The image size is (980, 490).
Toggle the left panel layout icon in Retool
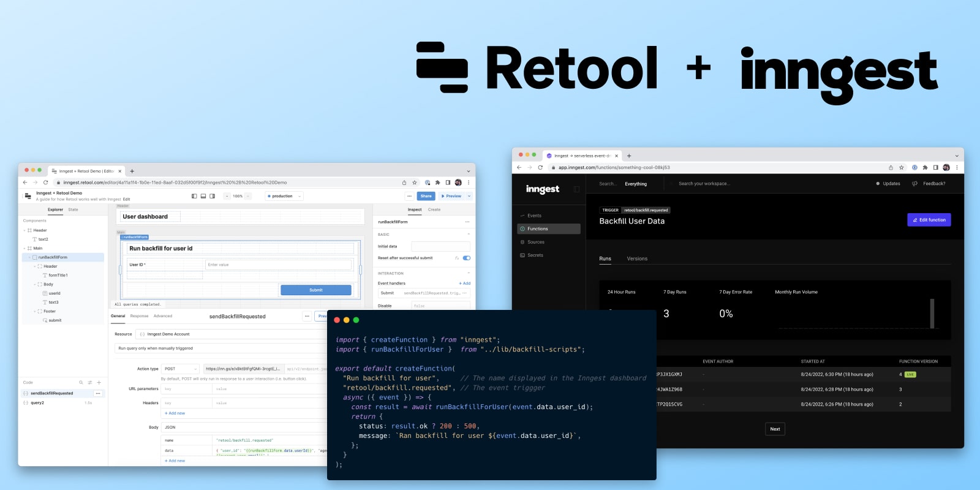tap(194, 196)
